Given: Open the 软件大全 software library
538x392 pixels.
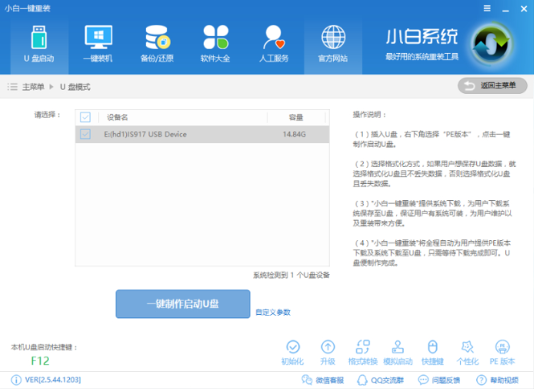Looking at the screenshot, I should (x=215, y=43).
